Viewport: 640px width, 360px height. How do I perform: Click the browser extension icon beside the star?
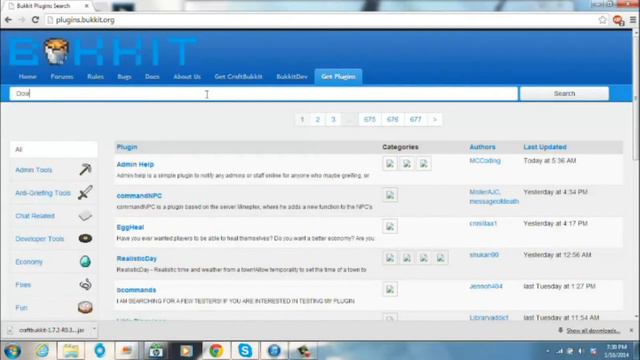[618, 20]
